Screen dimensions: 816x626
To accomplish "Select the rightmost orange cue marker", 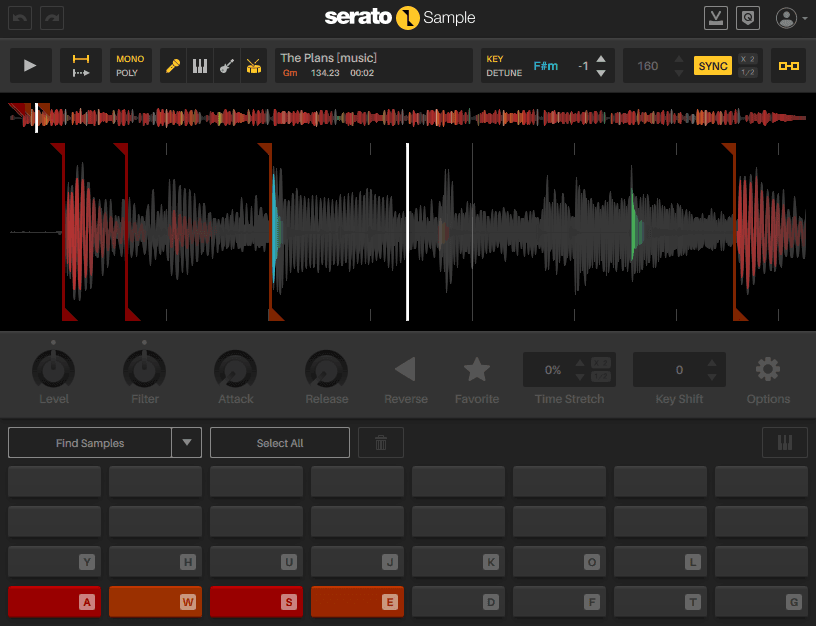I will coord(734,232).
